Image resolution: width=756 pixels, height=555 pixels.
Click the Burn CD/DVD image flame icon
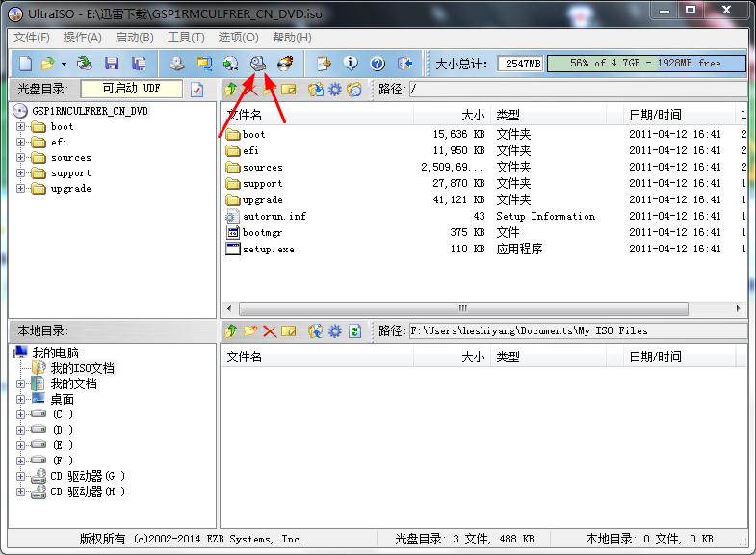[x=285, y=64]
